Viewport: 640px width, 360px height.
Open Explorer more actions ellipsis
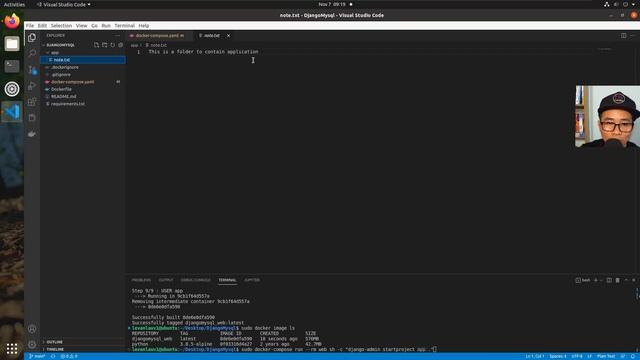click(x=118, y=36)
